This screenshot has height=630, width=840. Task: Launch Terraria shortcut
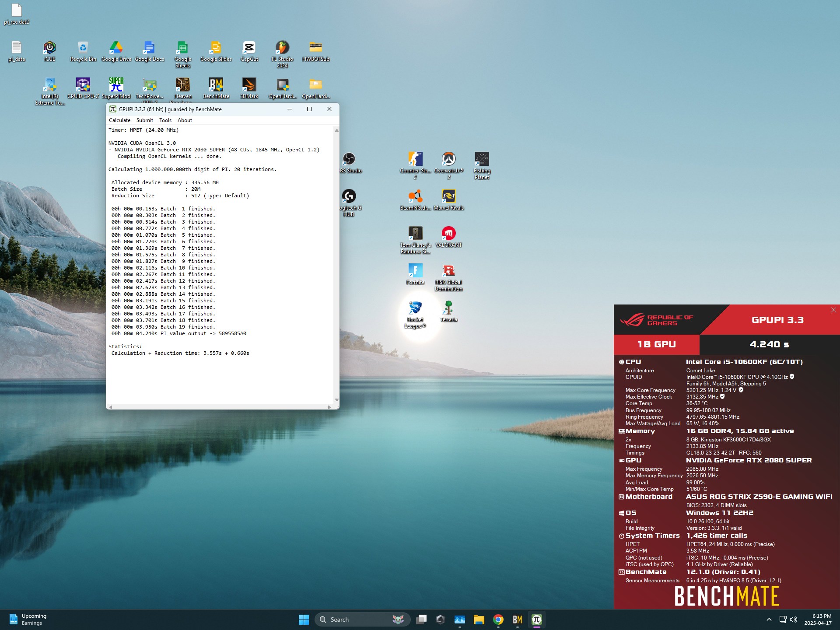coord(448,311)
